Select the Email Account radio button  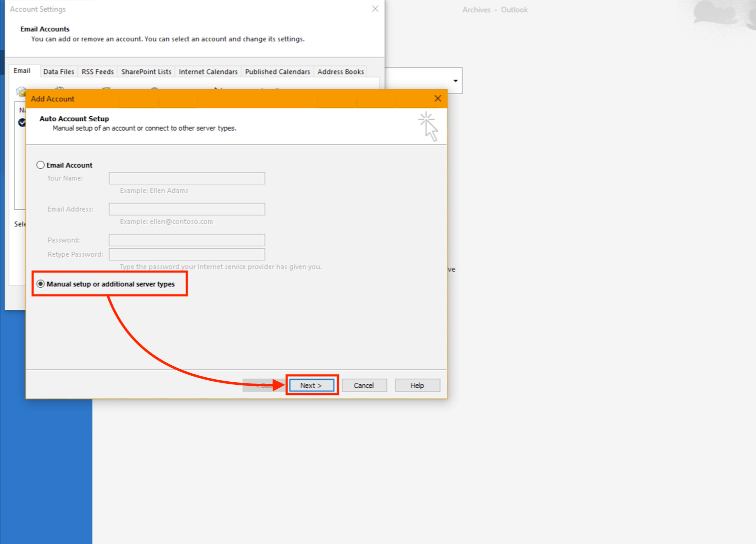coord(40,165)
